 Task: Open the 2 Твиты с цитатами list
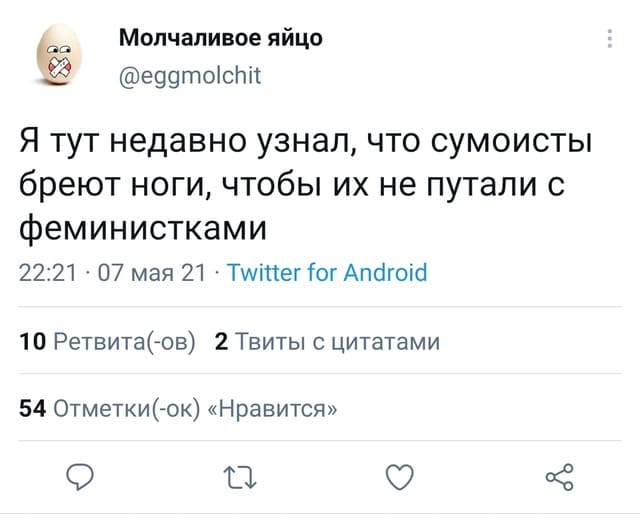click(328, 342)
